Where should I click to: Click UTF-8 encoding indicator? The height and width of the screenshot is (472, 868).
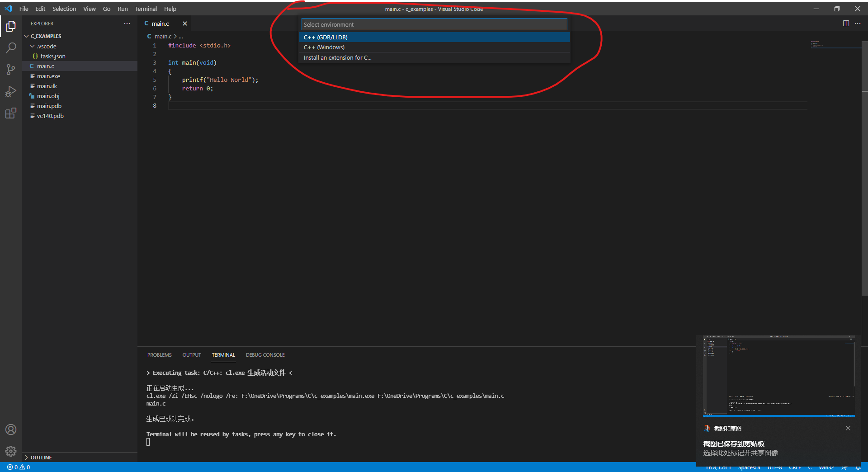pos(774,467)
